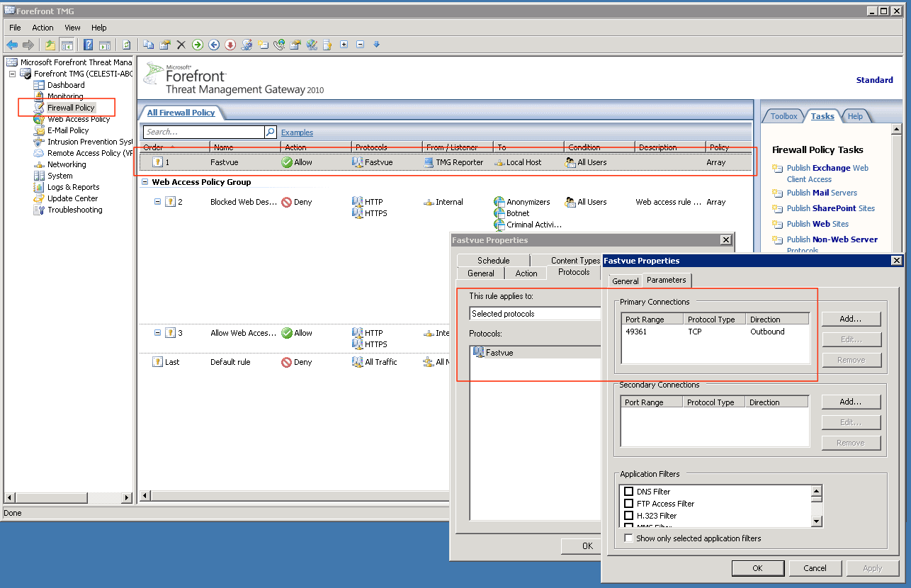Open the 'Selected protocols' combo box
The height and width of the screenshot is (588, 911).
coord(535,314)
